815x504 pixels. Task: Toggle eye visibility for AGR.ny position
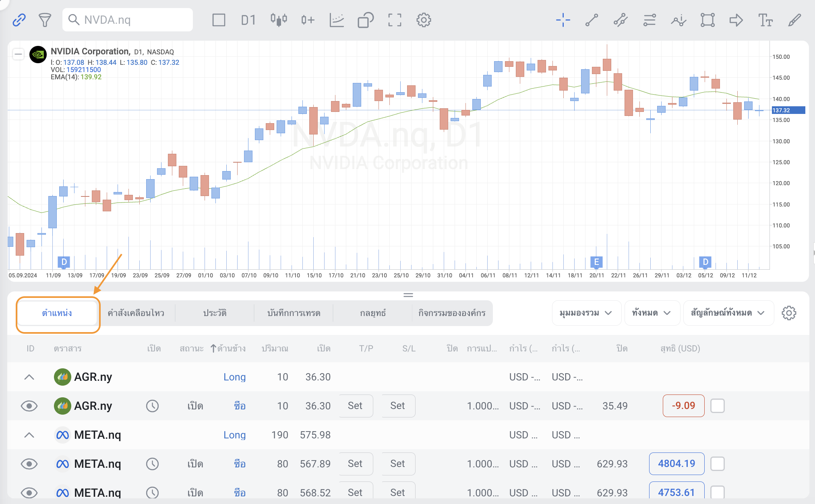[x=29, y=406]
